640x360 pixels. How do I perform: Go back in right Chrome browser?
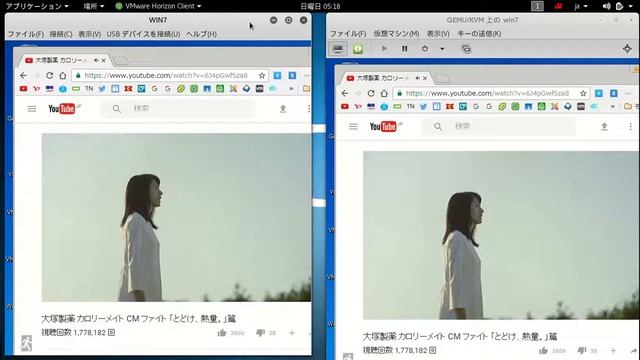click(x=345, y=93)
